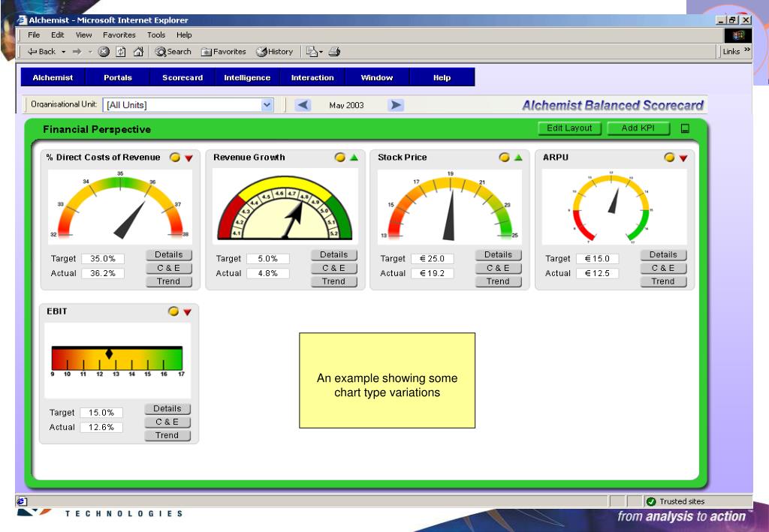Click yellow status light on Direct Costs card
This screenshot has width=769, height=532.
[x=174, y=158]
